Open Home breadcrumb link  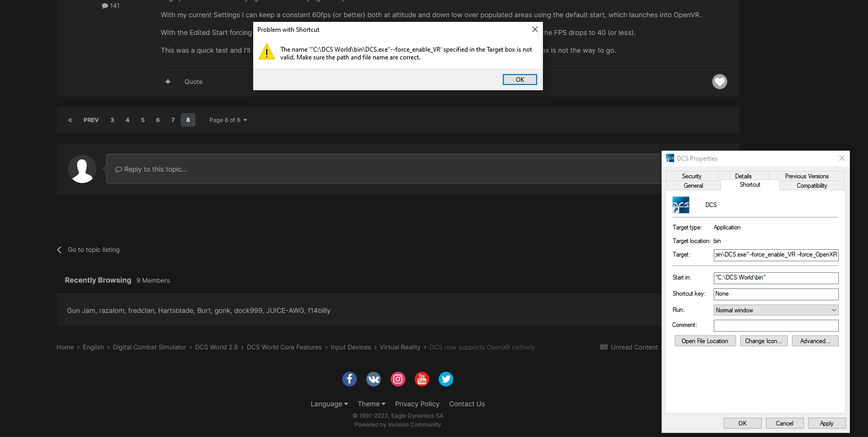pos(65,347)
